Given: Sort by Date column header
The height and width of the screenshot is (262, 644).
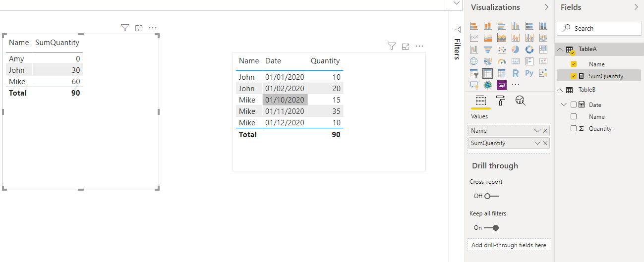Looking at the screenshot, I should pyautogui.click(x=273, y=61).
